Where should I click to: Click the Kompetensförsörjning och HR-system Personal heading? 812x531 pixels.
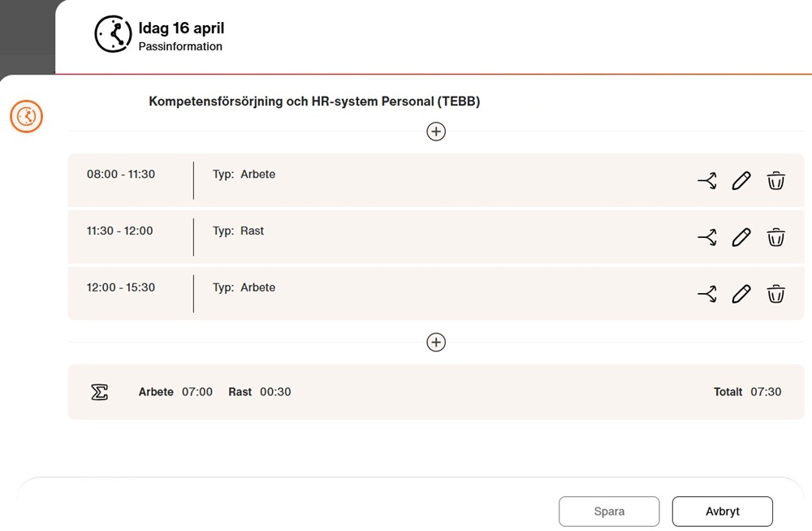tap(314, 101)
